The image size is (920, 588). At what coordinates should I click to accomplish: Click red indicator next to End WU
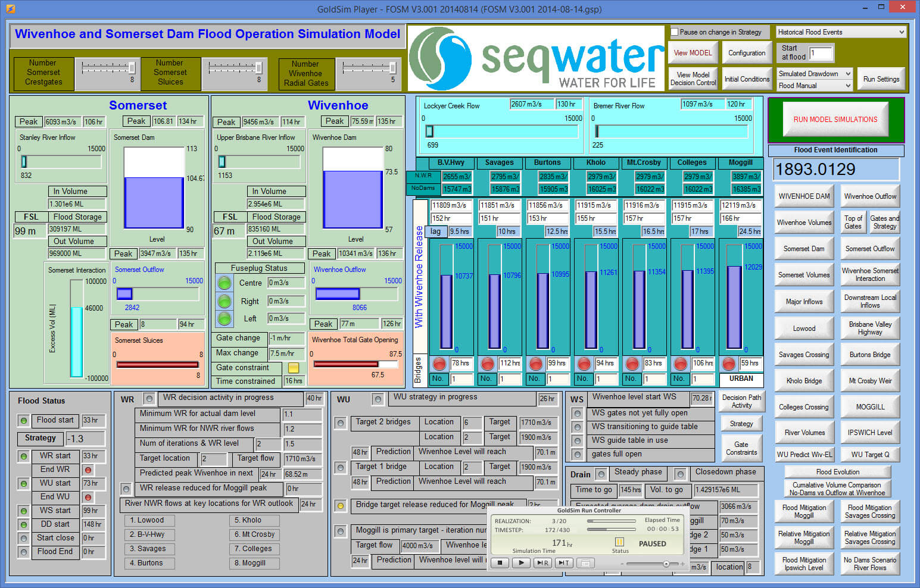tap(88, 497)
